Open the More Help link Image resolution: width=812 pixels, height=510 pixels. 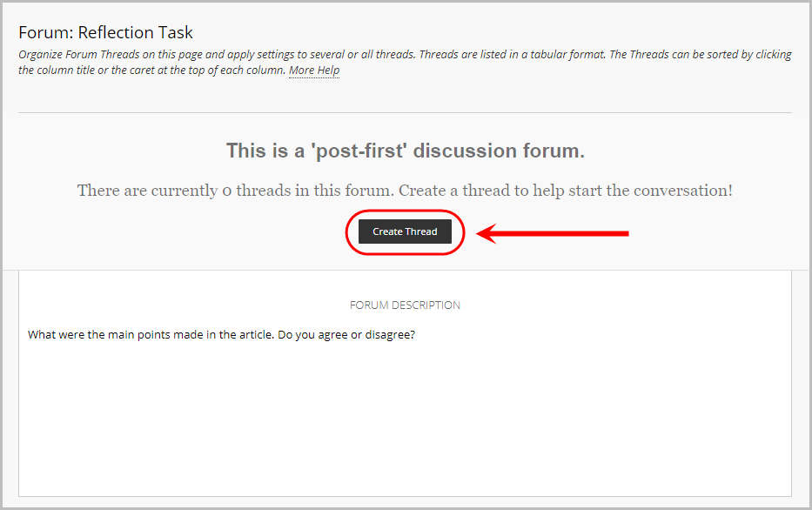314,70
